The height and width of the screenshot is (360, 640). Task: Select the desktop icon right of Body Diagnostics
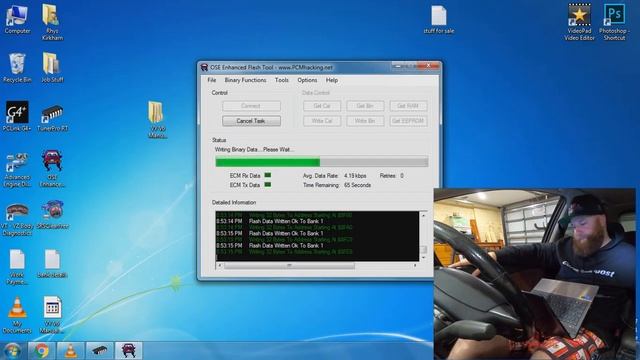(52, 214)
